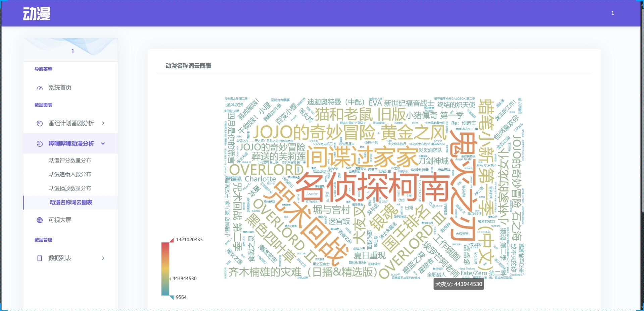Expand the 数据列表 submenu arrow
The image size is (644, 311).
(x=103, y=258)
